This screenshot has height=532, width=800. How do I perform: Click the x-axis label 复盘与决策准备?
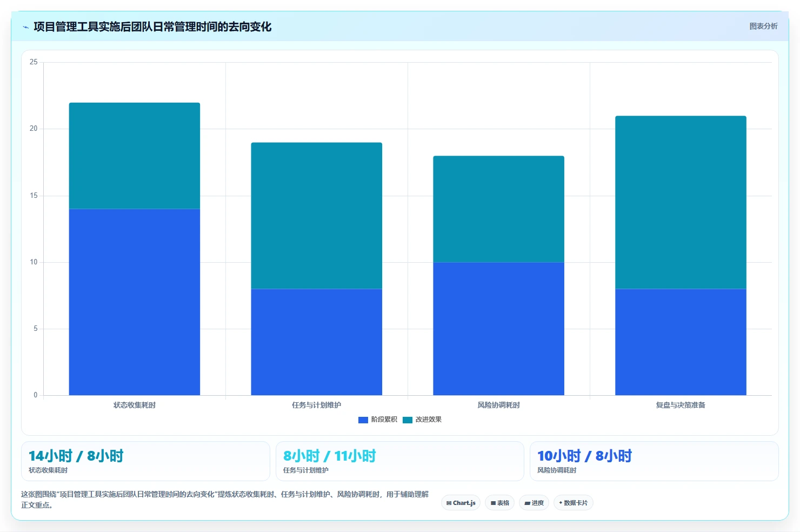681,405
